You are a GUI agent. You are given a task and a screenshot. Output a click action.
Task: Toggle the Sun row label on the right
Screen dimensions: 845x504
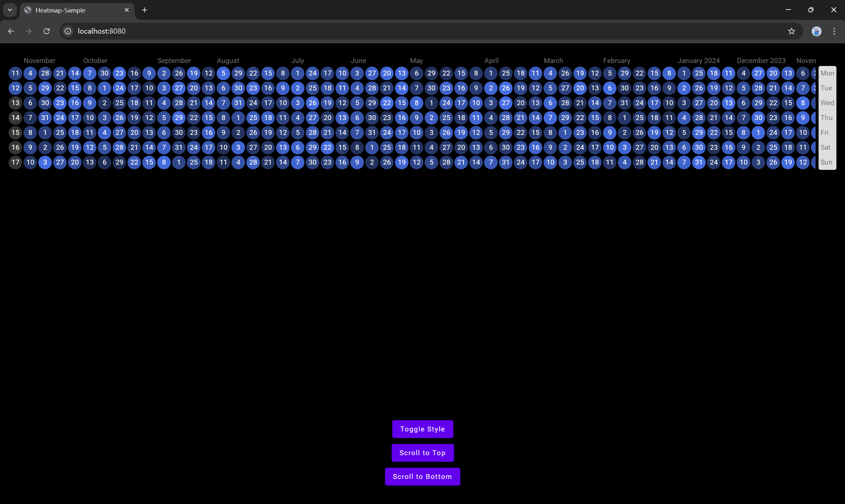(827, 162)
